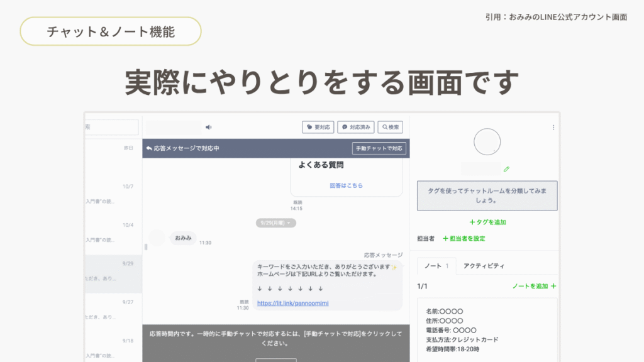Select the 9/29 conversation in chat list
The height and width of the screenshot is (362, 644).
113,273
